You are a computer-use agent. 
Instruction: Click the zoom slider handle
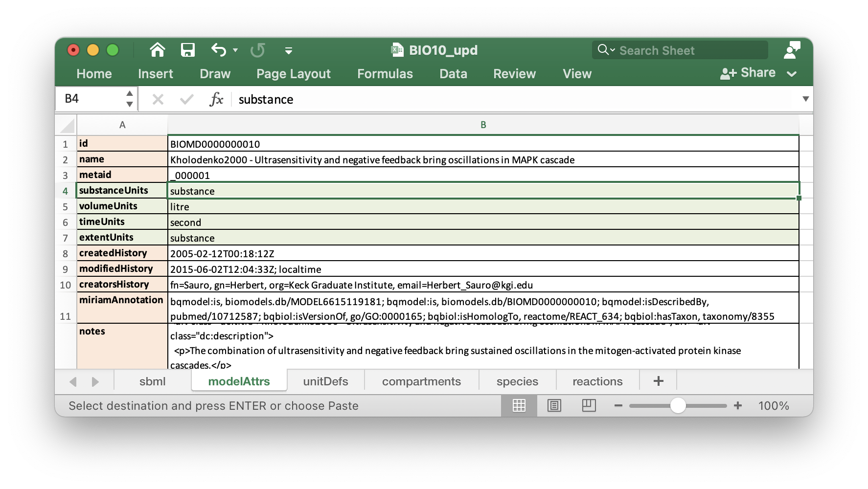[x=678, y=405]
